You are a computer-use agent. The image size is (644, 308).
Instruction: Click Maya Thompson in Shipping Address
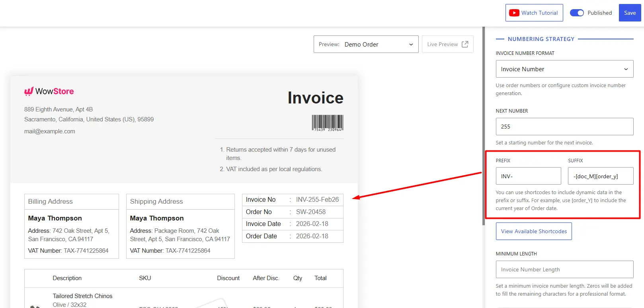tap(157, 218)
